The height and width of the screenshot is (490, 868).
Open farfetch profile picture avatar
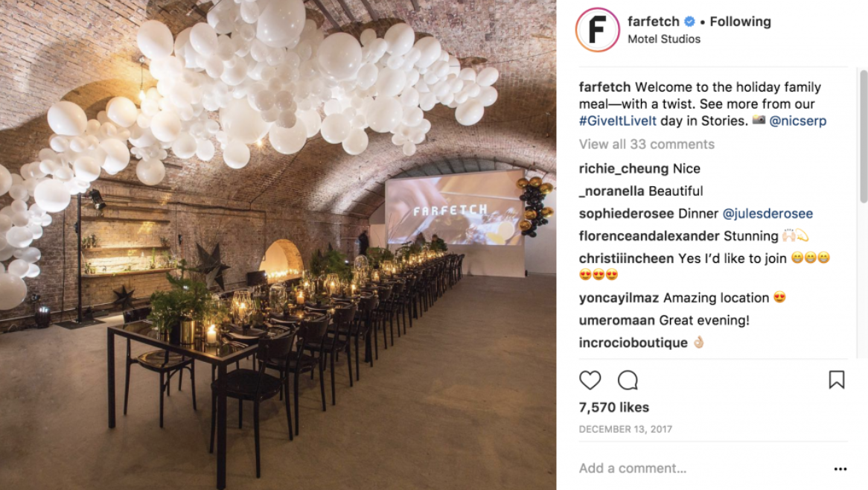point(597,30)
